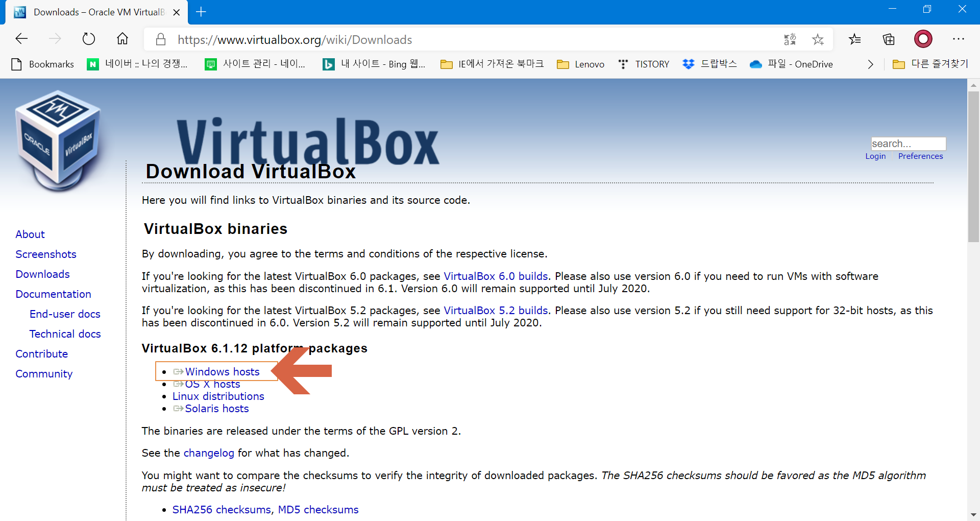Click the site search field
Image resolution: width=980 pixels, height=521 pixels.
click(908, 144)
